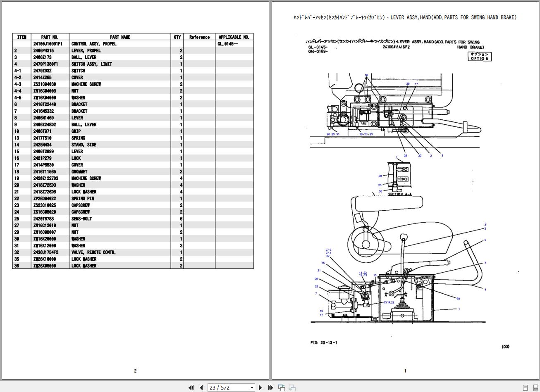540x392 pixels.
Task: Click the go back view icon
Action: (x=282, y=387)
